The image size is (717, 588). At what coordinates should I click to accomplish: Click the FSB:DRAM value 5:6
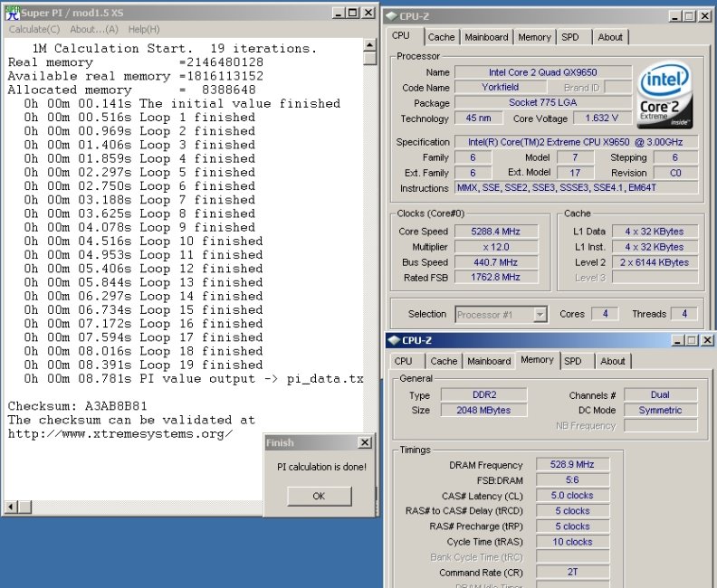pos(572,479)
